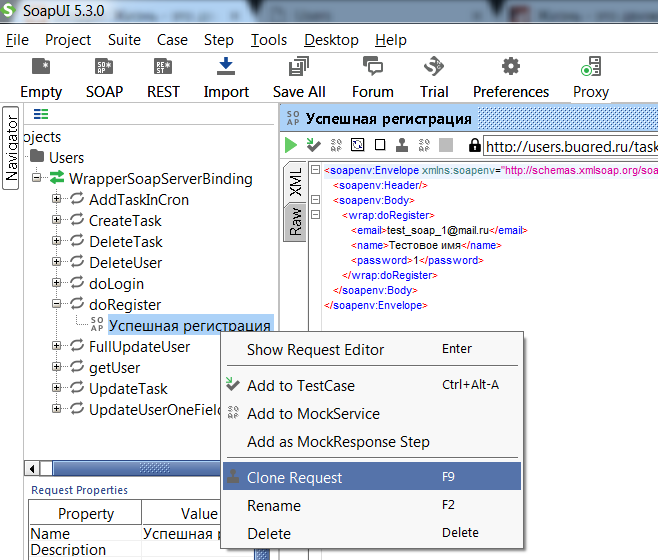
Task: Click the Users project folder icon
Action: tap(37, 156)
